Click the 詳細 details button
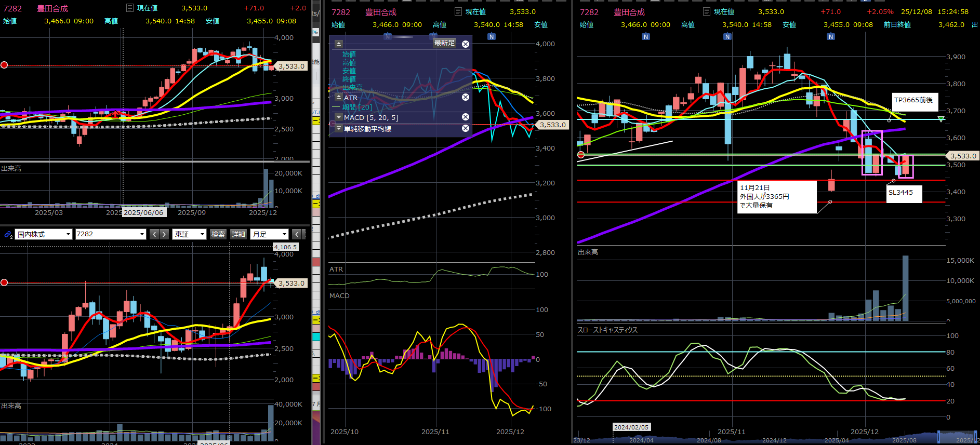The image size is (980, 445). [239, 235]
